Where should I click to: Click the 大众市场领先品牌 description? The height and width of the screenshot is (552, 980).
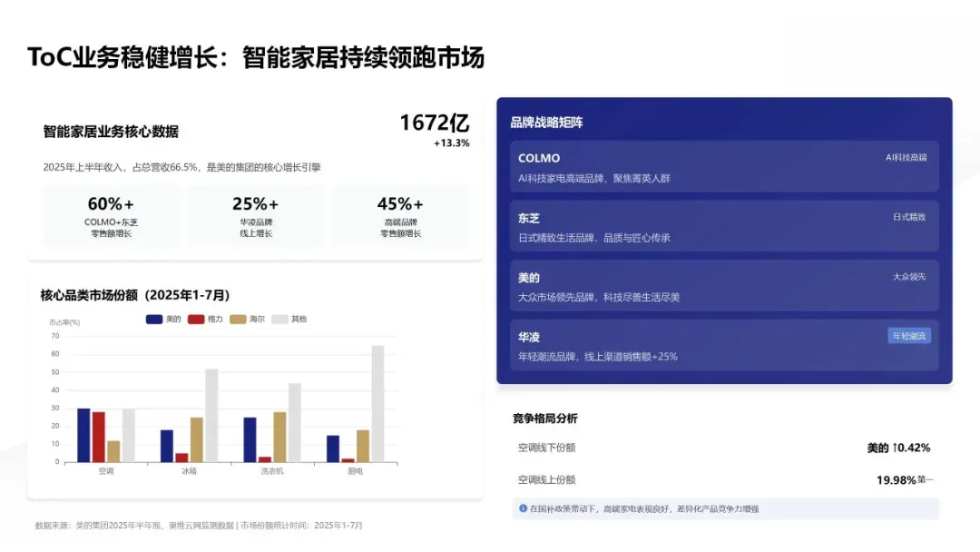(x=599, y=297)
